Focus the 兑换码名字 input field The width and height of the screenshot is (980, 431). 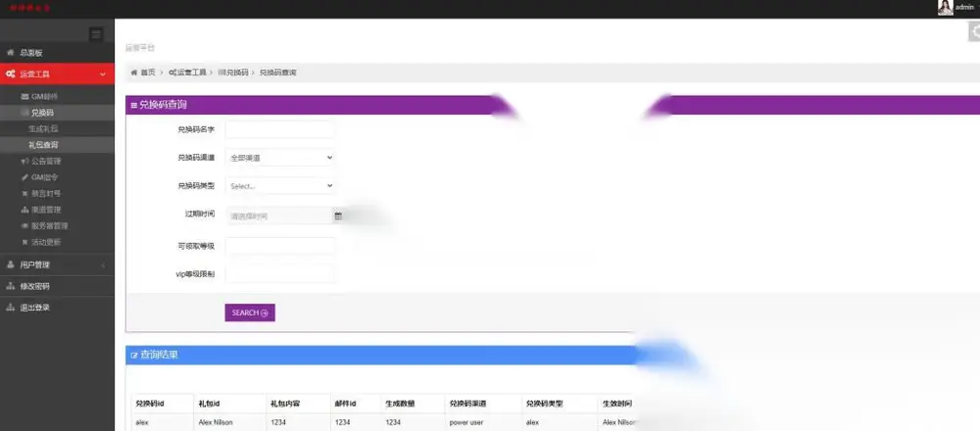click(279, 129)
